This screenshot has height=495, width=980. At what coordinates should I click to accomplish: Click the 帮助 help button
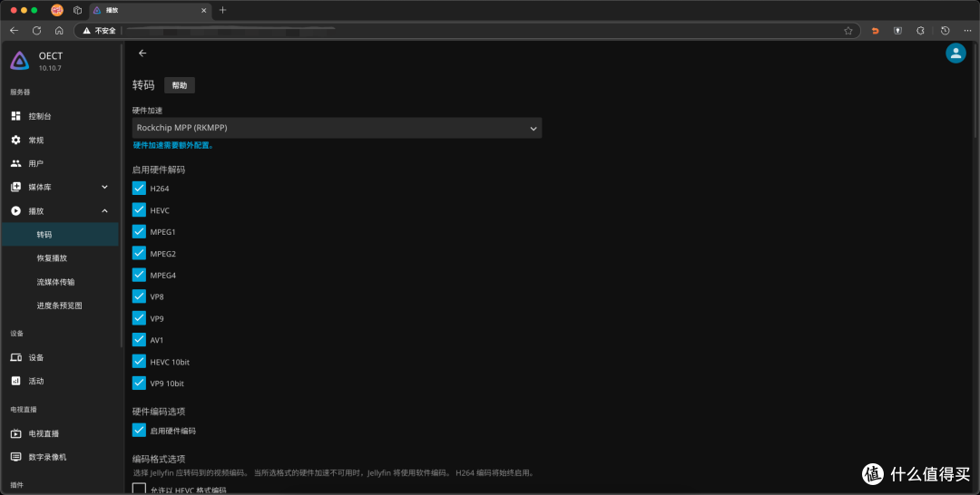pos(180,85)
